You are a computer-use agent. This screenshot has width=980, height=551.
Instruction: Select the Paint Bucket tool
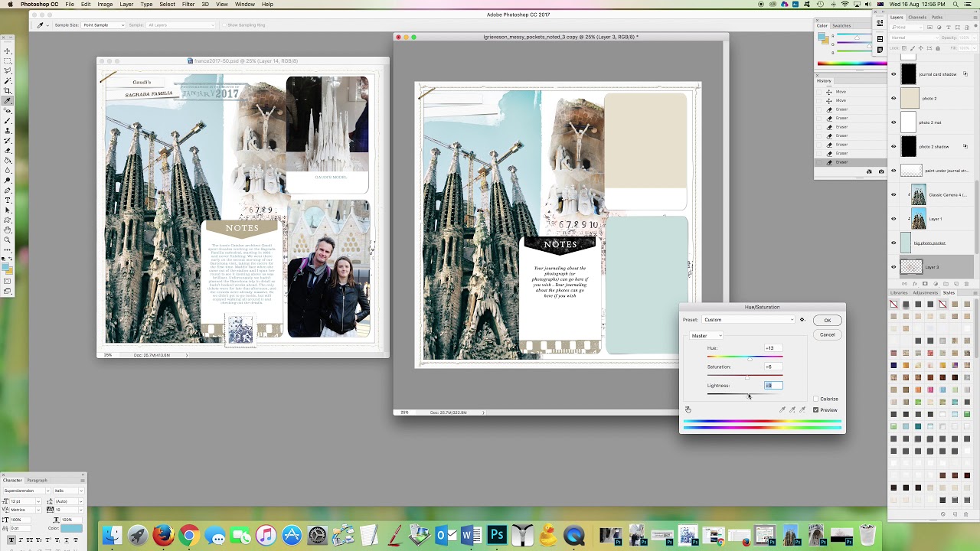point(8,160)
